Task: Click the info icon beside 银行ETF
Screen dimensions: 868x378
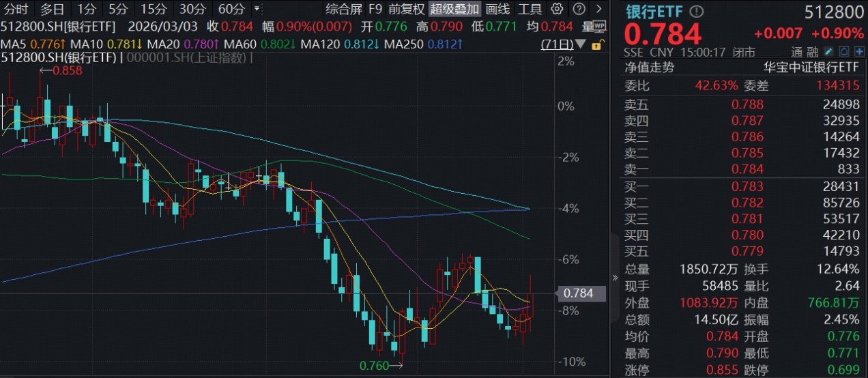Action: click(x=695, y=12)
